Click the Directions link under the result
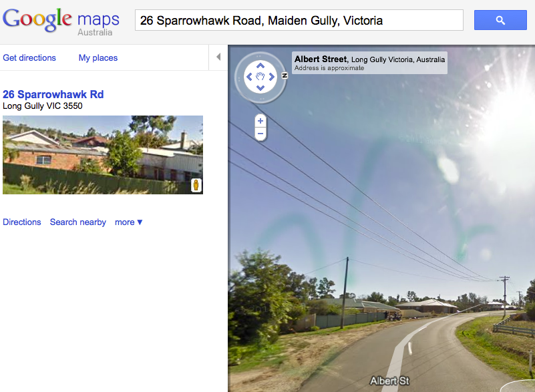 click(22, 222)
